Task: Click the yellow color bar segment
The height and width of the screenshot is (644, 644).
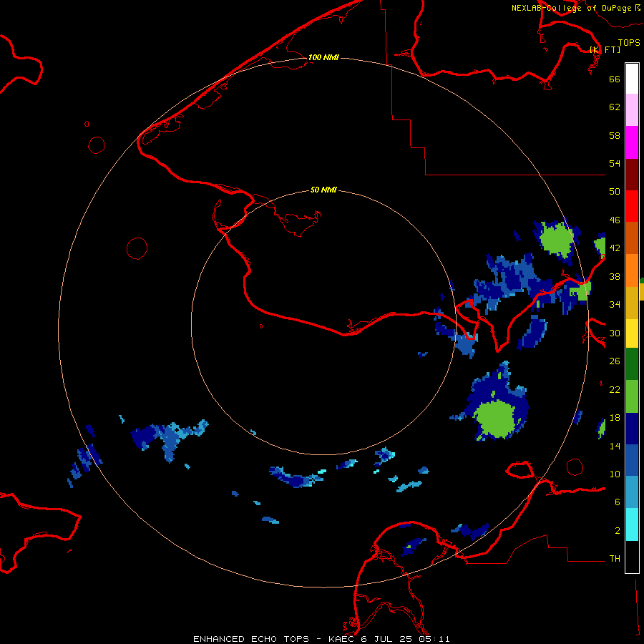Action: [x=632, y=333]
